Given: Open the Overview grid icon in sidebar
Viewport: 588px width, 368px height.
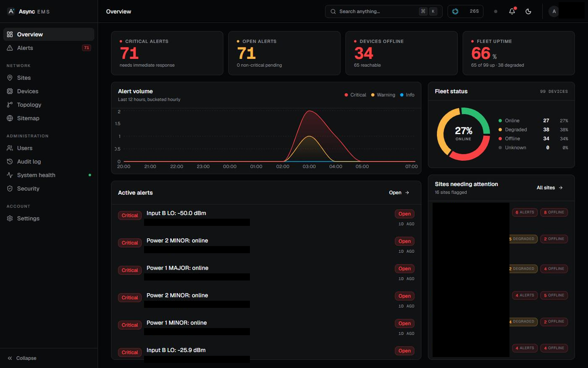Looking at the screenshot, I should 10,34.
